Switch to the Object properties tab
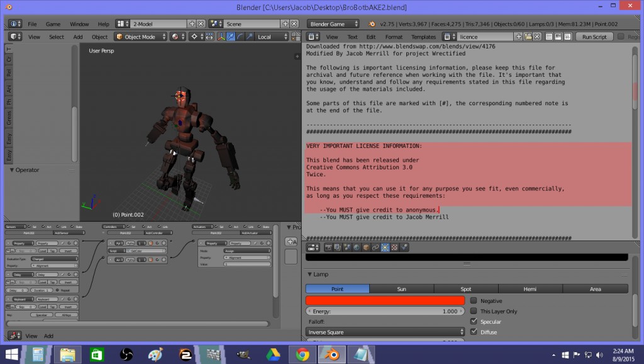 (365, 247)
